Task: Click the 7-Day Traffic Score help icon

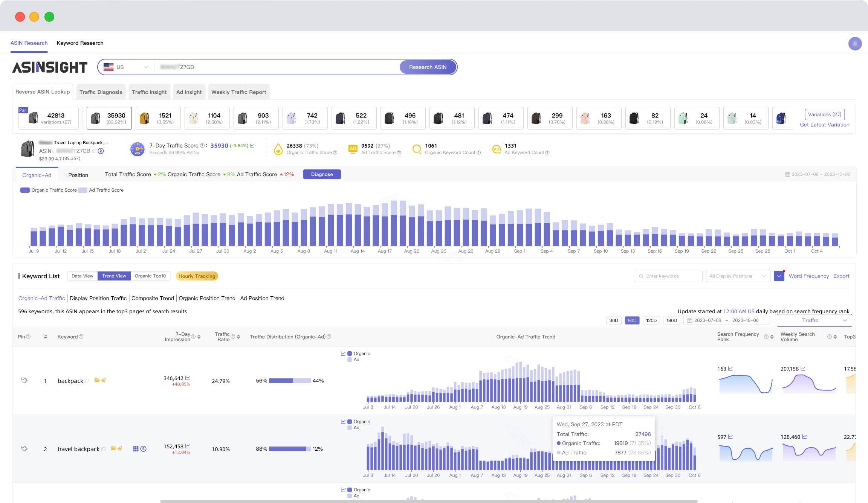Action: pos(202,146)
